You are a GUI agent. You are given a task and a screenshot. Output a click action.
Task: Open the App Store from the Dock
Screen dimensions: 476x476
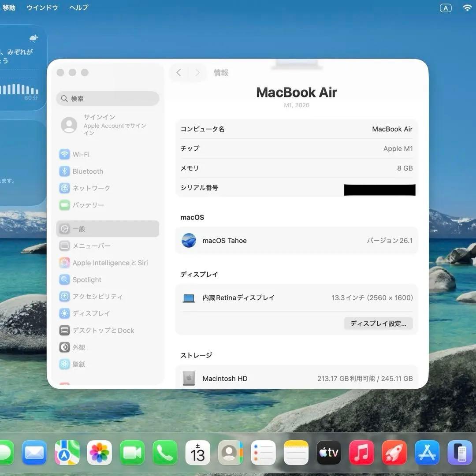[x=427, y=452]
